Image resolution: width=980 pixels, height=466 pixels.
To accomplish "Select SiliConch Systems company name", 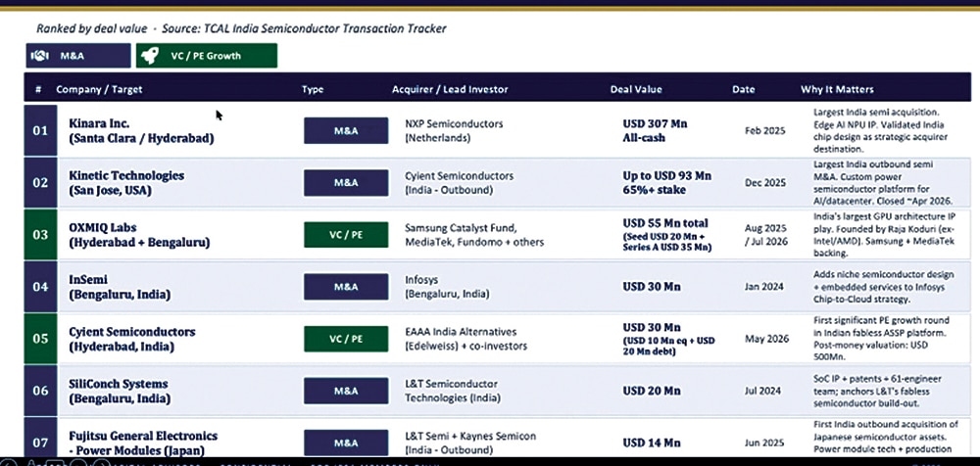I will 119,384.
